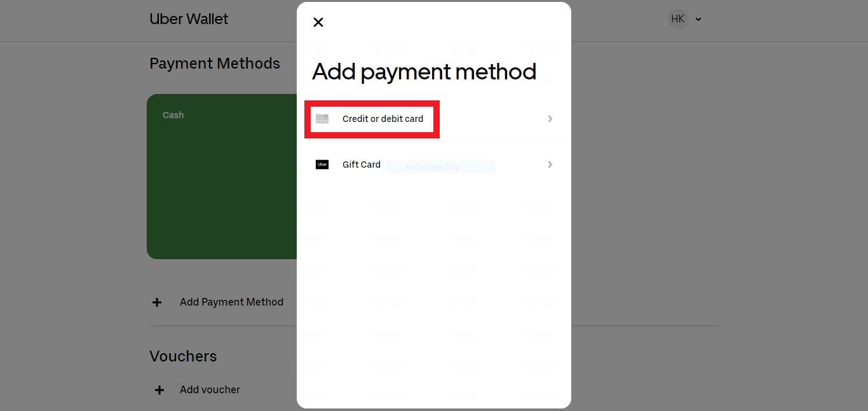Select the credit card icon

coord(322,119)
